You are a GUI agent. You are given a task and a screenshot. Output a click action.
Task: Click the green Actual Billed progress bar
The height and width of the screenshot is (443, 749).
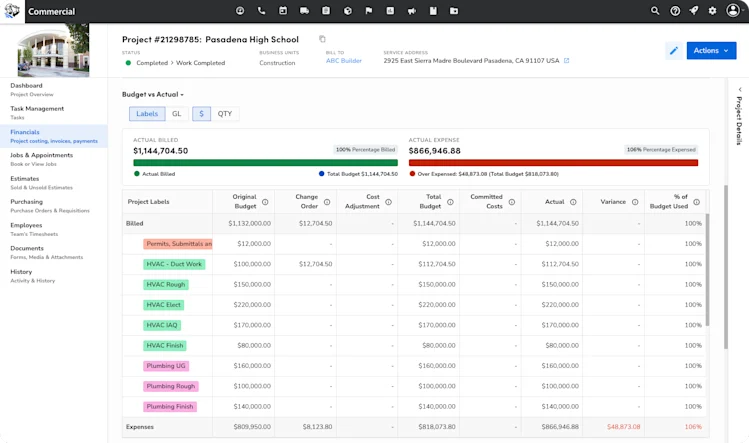pyautogui.click(x=266, y=162)
